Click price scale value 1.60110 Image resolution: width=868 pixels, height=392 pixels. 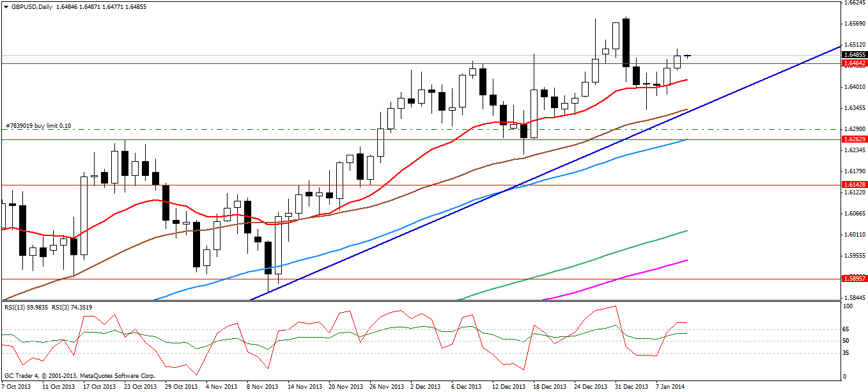coord(855,235)
